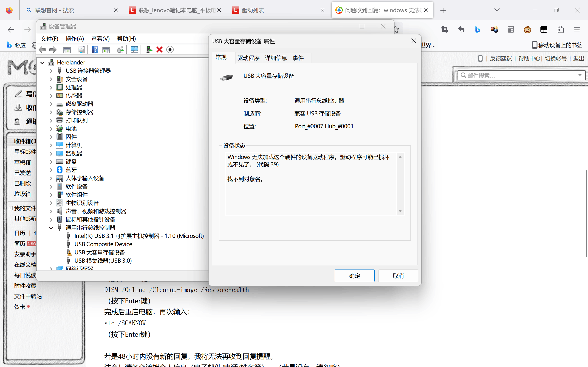588x367 pixels.
Task: Open the properties sheet toolbar icon
Action: pos(81,50)
